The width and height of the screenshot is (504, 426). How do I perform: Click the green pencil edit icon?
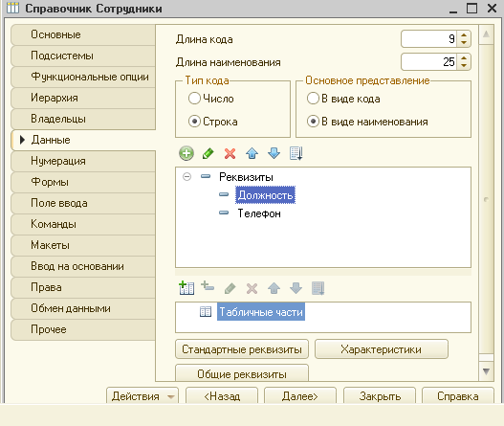(208, 153)
